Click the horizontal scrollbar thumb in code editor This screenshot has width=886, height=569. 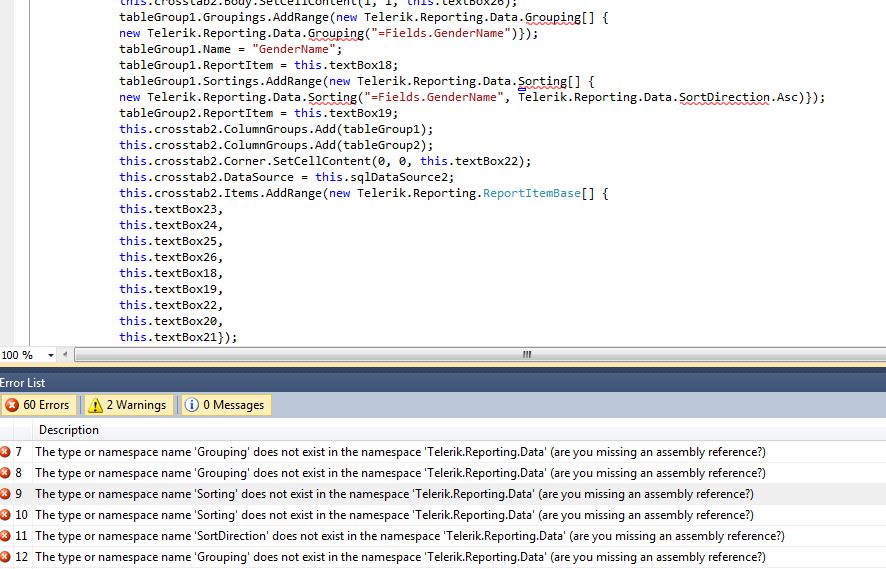pyautogui.click(x=527, y=355)
